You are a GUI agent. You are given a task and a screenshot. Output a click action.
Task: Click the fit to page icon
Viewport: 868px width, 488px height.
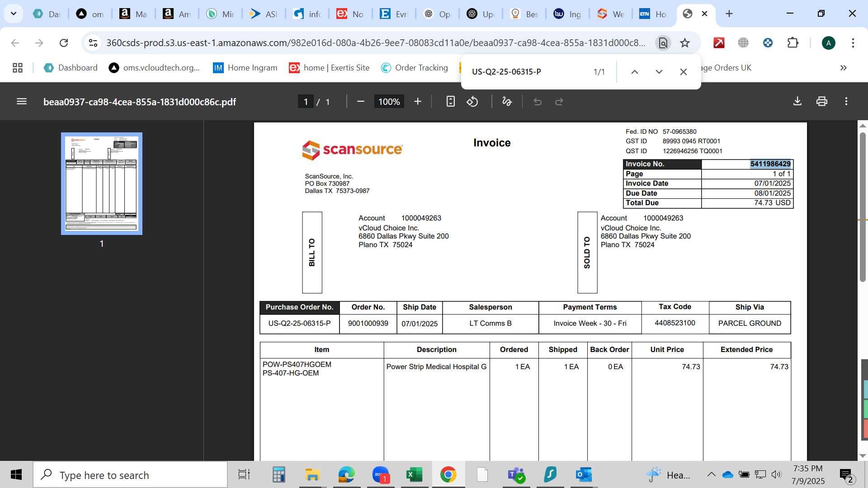tap(450, 102)
